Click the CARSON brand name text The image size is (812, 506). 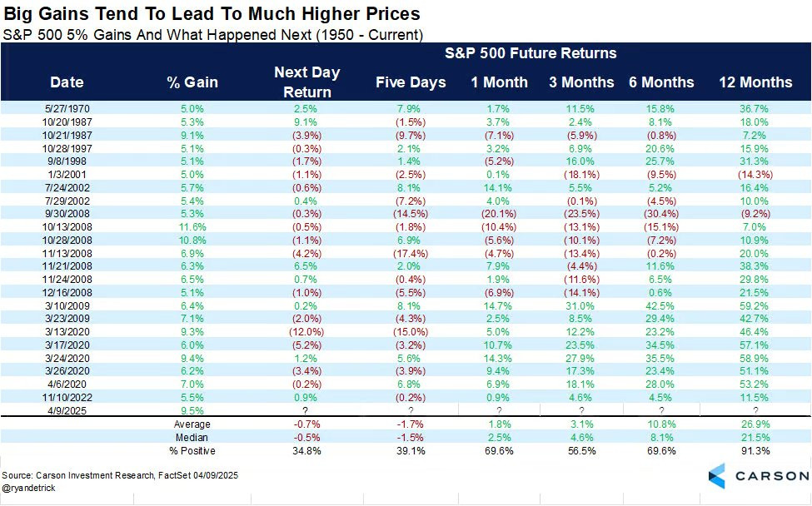point(771,476)
